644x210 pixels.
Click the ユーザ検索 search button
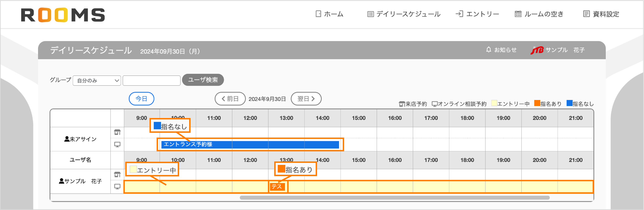pos(203,80)
